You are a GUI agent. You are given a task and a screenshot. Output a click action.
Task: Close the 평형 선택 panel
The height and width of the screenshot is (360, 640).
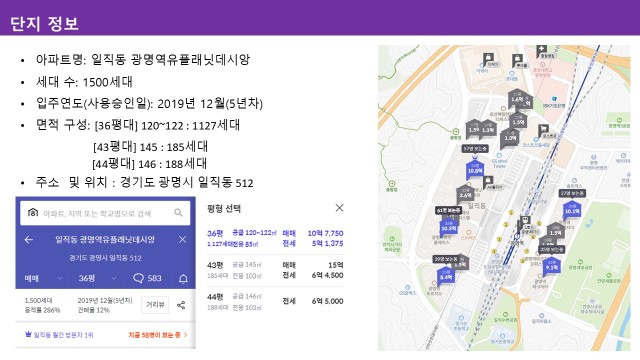(x=339, y=208)
